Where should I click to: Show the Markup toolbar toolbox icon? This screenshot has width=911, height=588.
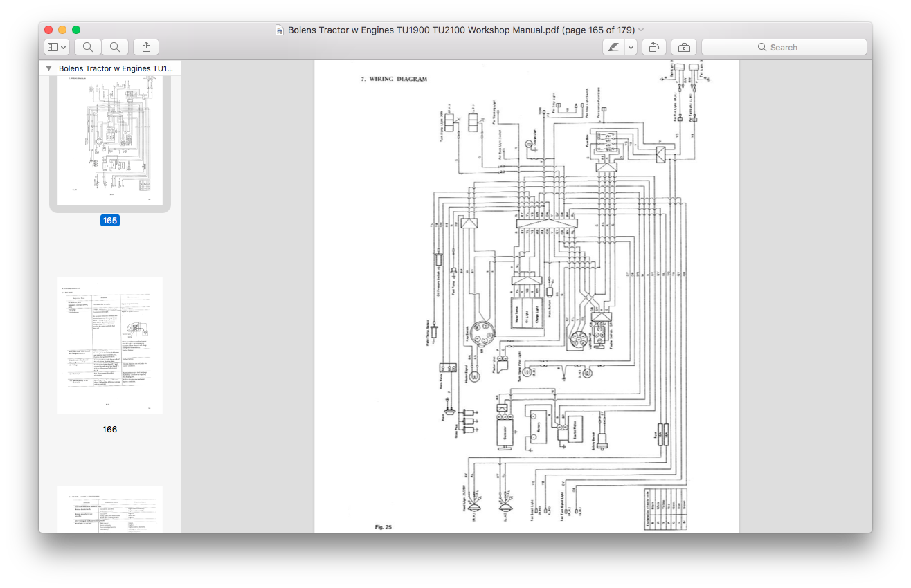[684, 47]
